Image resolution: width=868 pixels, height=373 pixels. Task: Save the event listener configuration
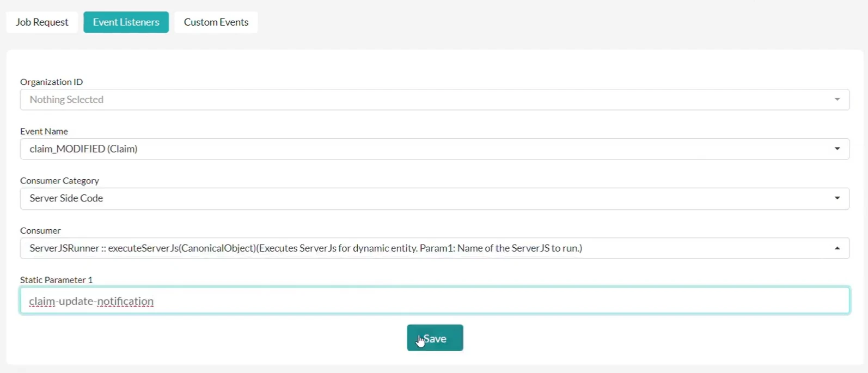click(435, 338)
